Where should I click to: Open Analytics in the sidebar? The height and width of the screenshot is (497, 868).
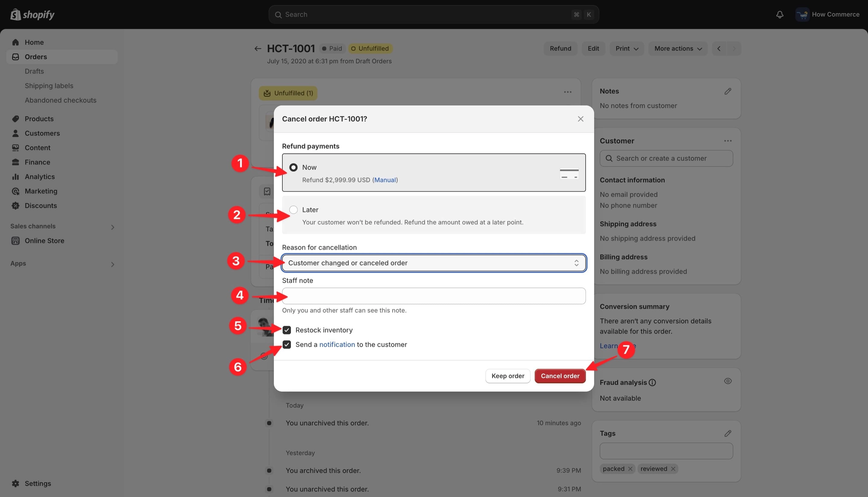39,177
